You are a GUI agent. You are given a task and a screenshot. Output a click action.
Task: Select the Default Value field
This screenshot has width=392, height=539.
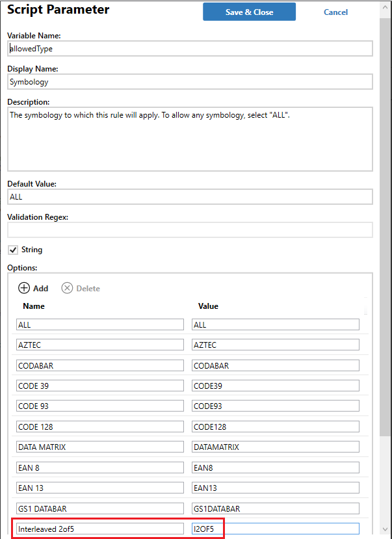click(x=190, y=196)
